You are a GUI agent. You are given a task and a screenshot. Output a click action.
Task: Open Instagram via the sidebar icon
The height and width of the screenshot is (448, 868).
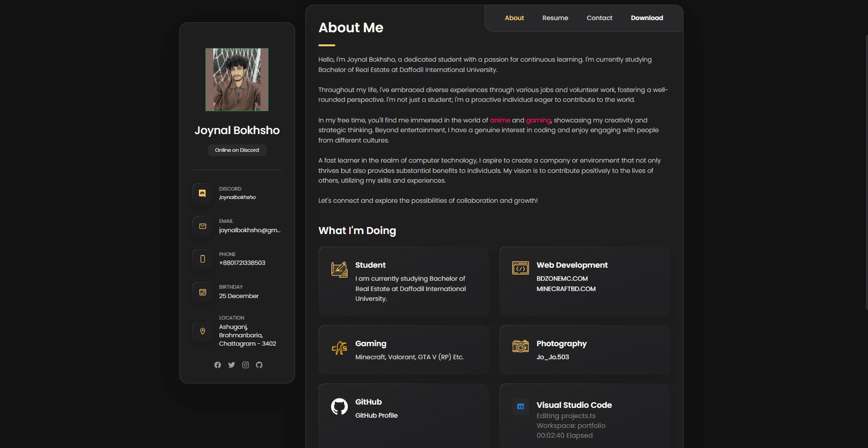coord(246,365)
